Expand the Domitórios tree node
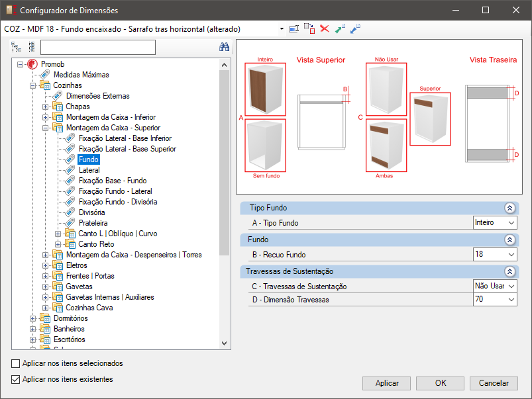The height and width of the screenshot is (399, 532). (32, 318)
